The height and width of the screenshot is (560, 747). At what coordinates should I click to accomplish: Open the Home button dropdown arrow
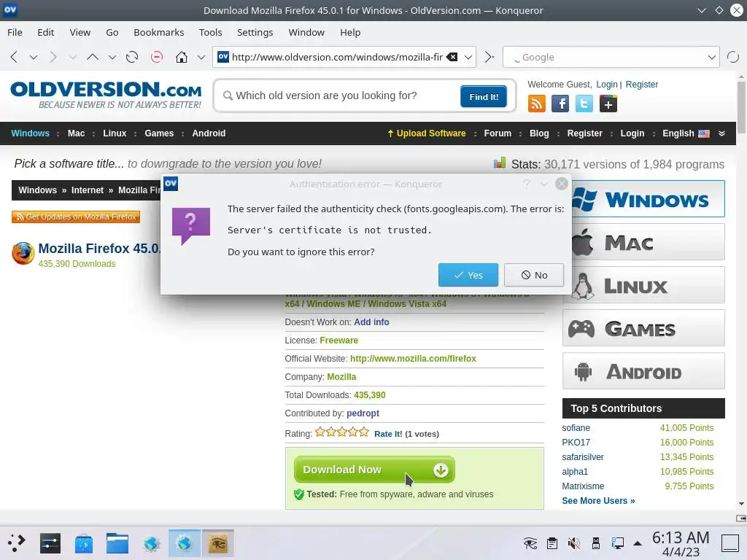pos(201,58)
